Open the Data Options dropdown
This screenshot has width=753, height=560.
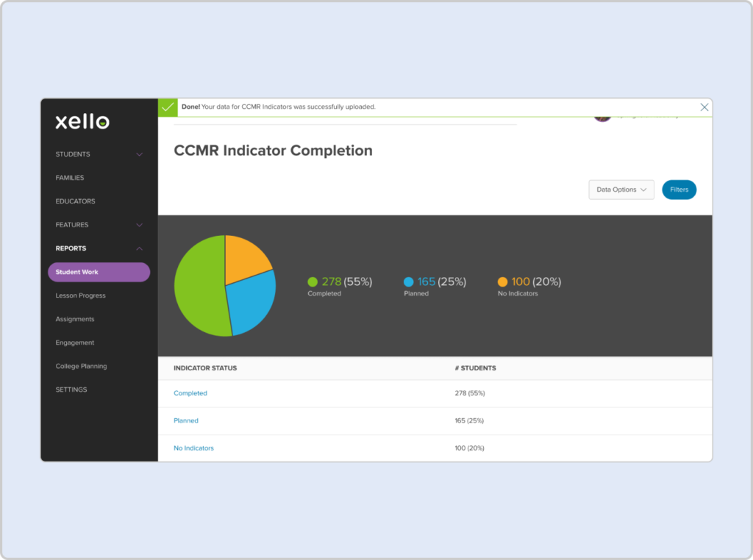(x=621, y=190)
